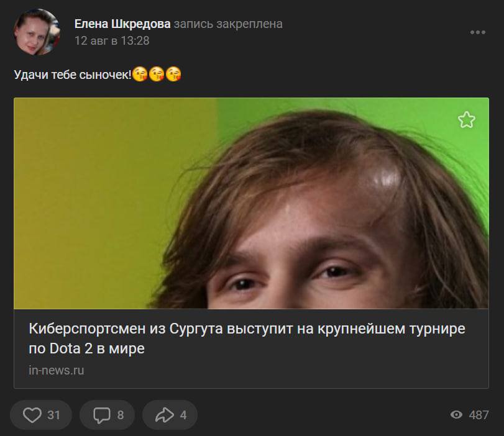
Task: Open the article preview photo
Action: pyautogui.click(x=251, y=203)
